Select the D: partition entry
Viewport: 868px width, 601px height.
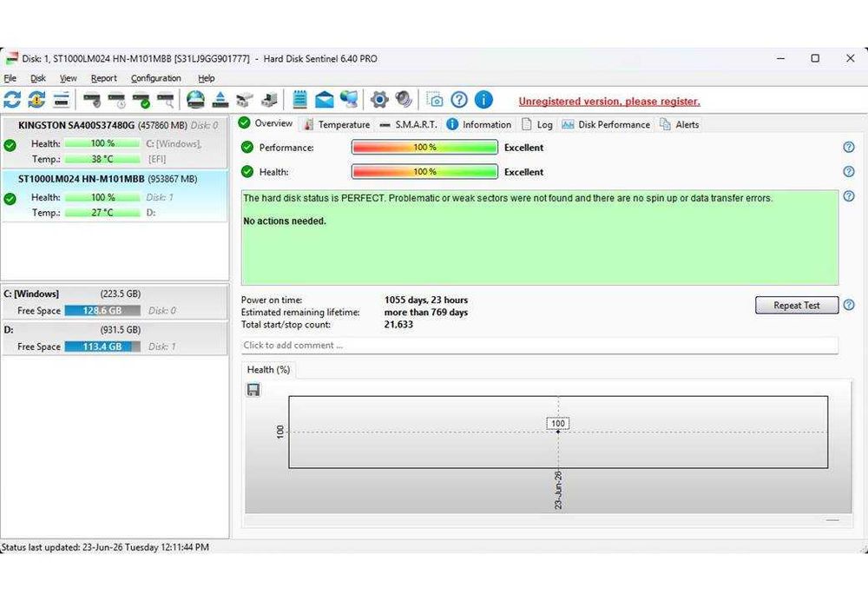[x=115, y=339]
